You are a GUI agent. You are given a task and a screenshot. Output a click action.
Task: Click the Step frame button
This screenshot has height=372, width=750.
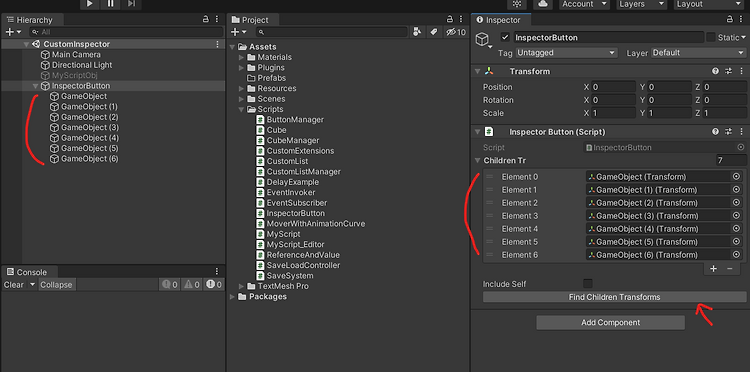click(131, 4)
